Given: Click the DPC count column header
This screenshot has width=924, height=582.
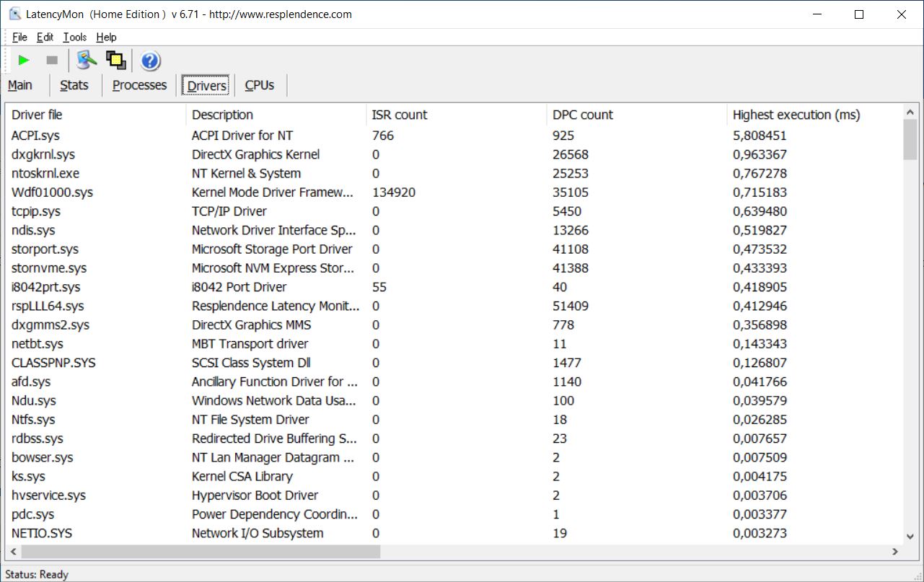Looking at the screenshot, I should coord(582,115).
